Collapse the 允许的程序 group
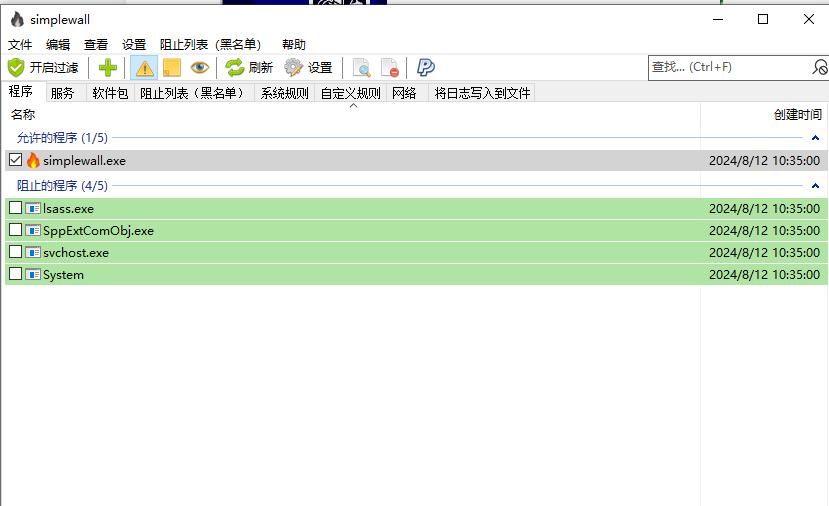Screen dimensions: 829x506 (815, 138)
